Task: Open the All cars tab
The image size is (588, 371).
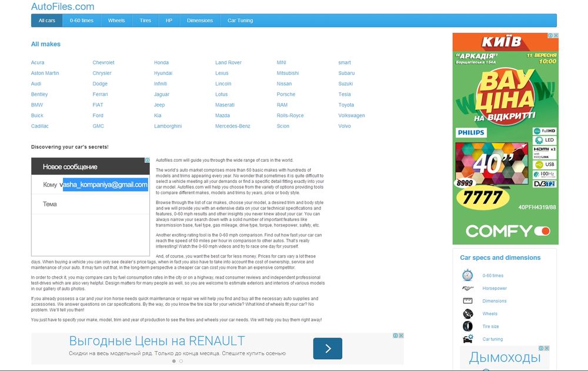Action: (47, 21)
